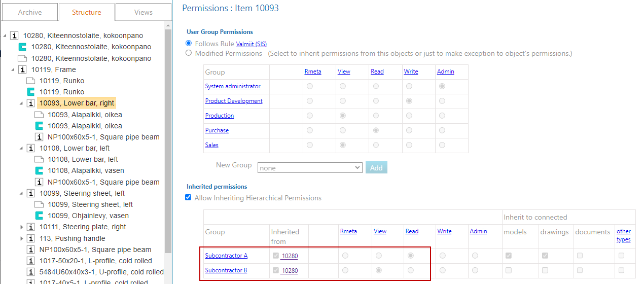Switch to the Archive tab

click(x=30, y=12)
